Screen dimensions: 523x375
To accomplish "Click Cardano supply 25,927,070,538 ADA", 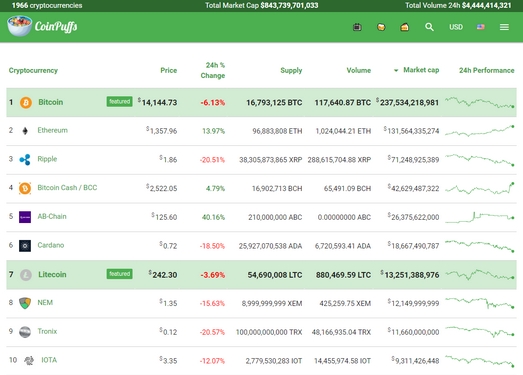I will [271, 246].
